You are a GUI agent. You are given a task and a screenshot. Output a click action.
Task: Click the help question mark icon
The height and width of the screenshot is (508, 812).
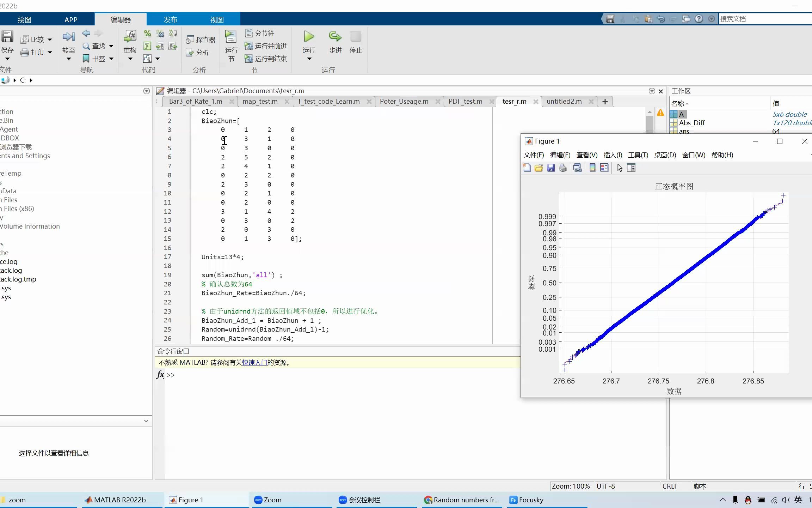tap(699, 19)
